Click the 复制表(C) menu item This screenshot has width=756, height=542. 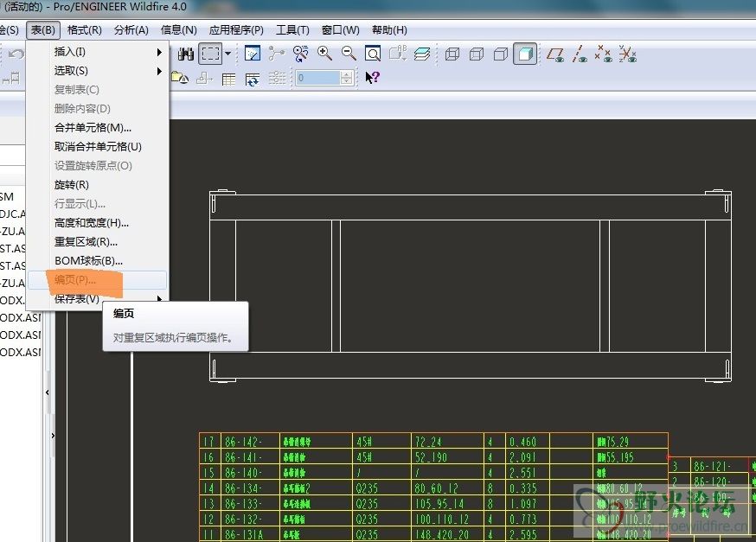click(x=98, y=90)
